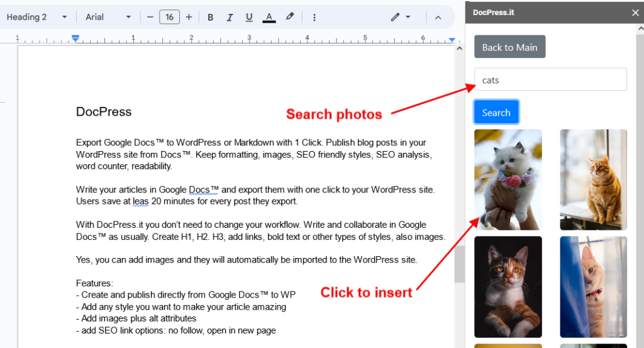
Task: Insert the calico cat on dark background photo
Action: pos(508,287)
